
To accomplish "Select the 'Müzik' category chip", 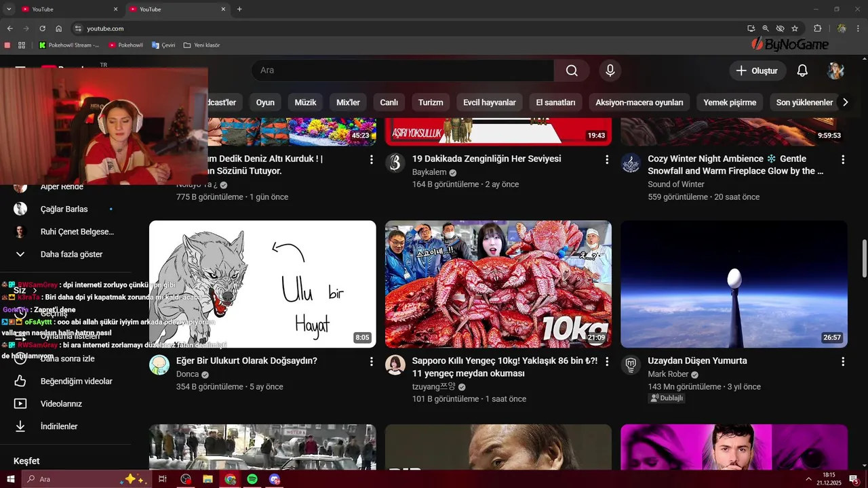I will (305, 102).
